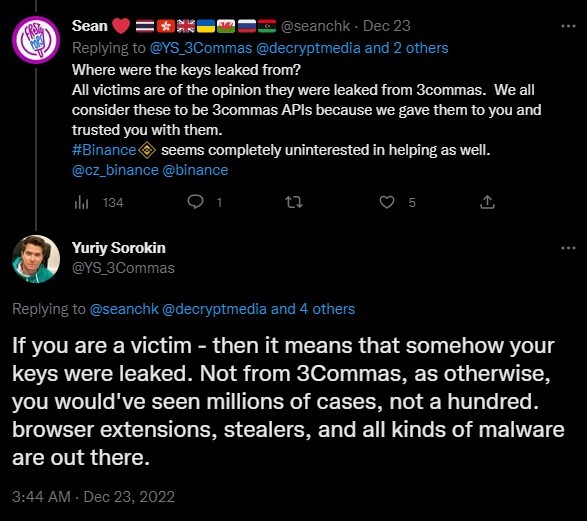Click the reply speech bubble icon
This screenshot has width=587, height=521.
point(195,202)
